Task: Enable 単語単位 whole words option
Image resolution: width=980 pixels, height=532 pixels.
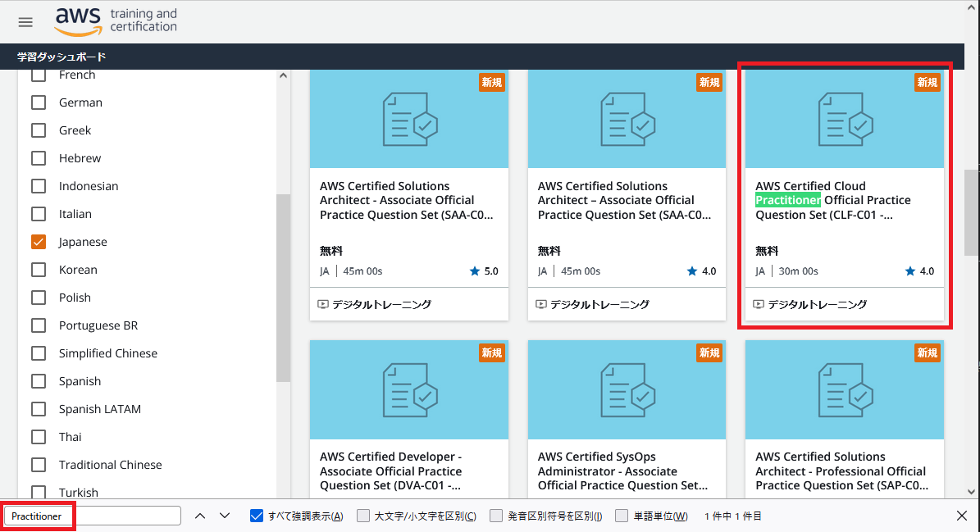Action: 622,516
